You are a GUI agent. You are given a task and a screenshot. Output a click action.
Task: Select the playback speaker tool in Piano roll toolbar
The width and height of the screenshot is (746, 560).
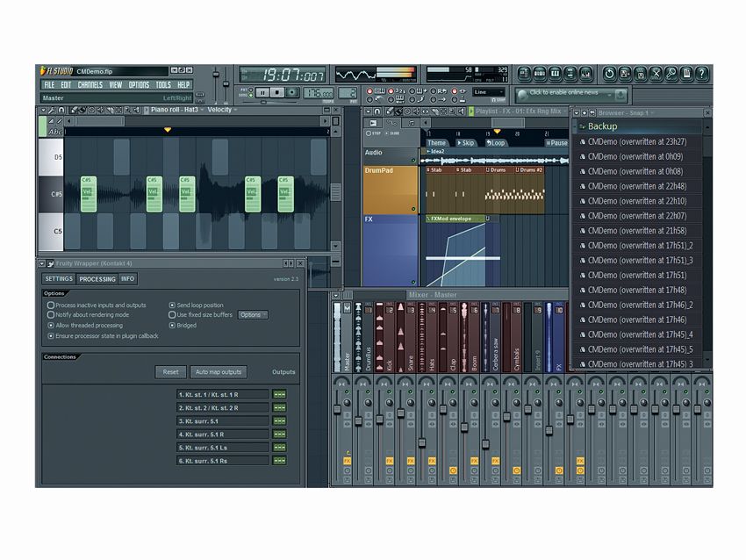coord(136,110)
